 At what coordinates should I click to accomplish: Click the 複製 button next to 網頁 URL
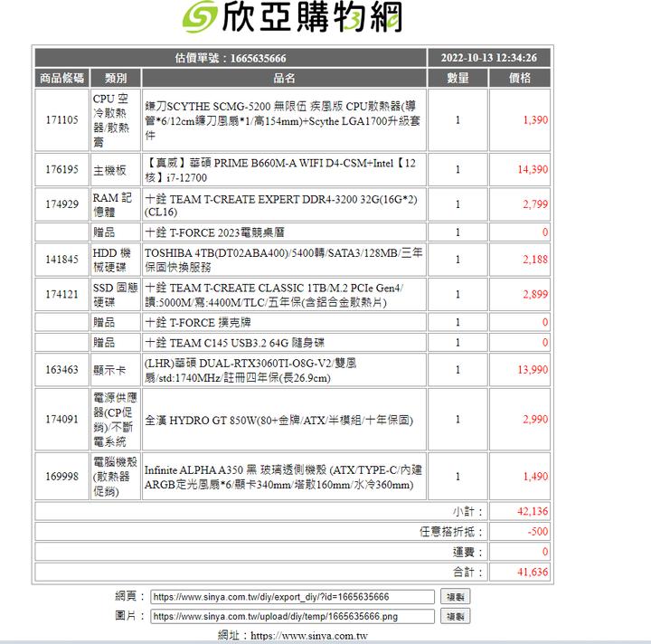[x=455, y=597]
